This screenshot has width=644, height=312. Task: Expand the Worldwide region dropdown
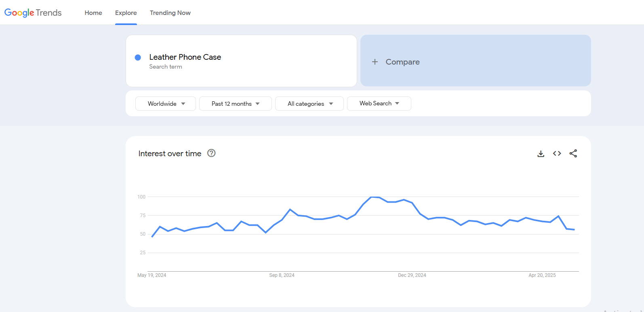[x=166, y=104]
